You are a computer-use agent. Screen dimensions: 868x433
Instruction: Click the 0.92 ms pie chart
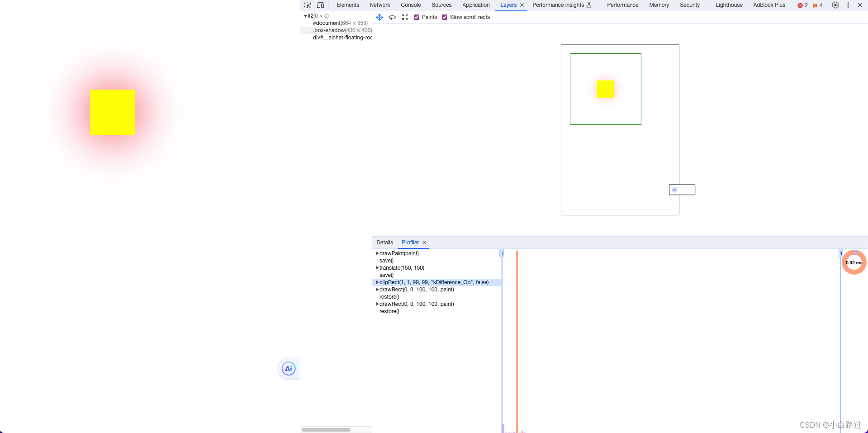point(854,262)
